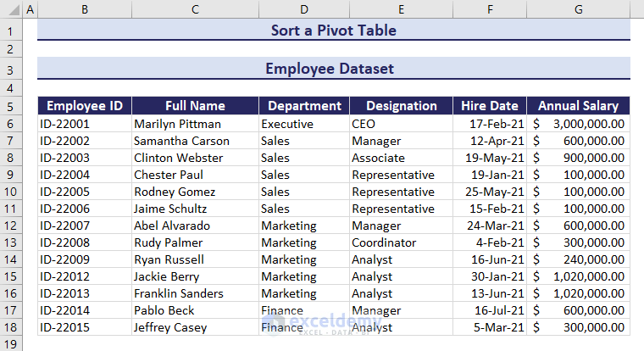The image size is (644, 351).
Task: Select the 'Department' header cell
Action: [x=304, y=106]
